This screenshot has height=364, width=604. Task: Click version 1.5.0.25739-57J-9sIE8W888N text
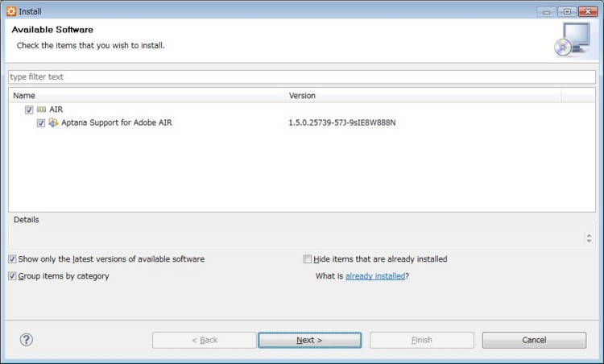[x=342, y=122]
